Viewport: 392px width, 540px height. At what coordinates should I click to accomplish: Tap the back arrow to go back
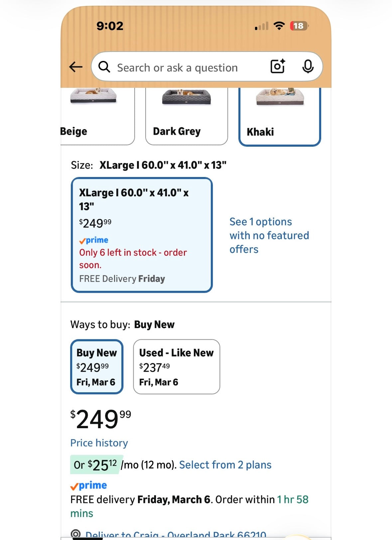76,67
